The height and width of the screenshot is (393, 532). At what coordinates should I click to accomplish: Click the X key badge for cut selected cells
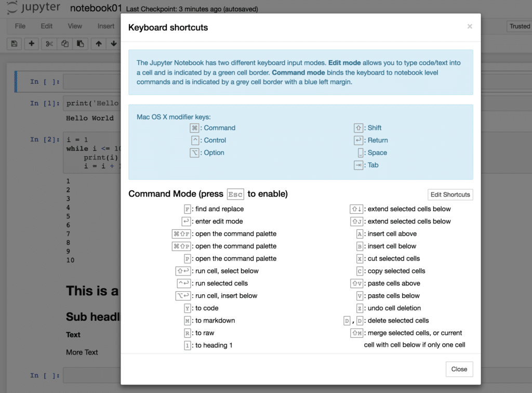tap(360, 258)
